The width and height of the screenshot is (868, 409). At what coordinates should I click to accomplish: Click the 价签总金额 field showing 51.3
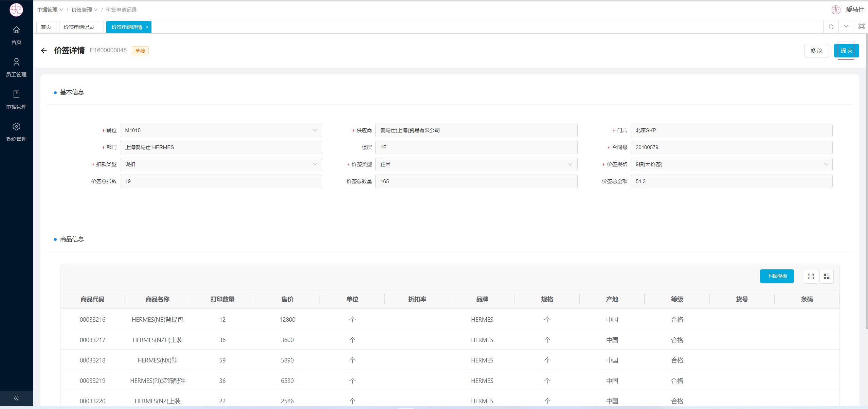coord(731,181)
